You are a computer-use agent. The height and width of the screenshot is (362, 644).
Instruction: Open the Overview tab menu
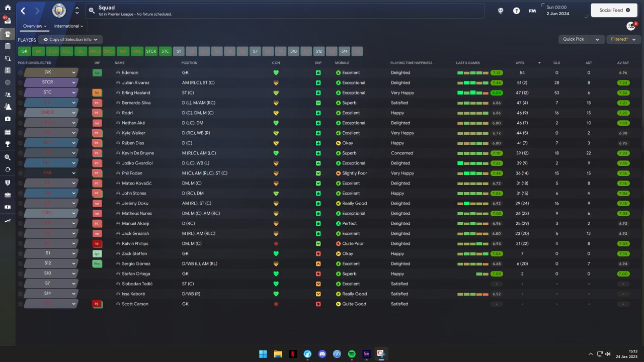(35, 26)
